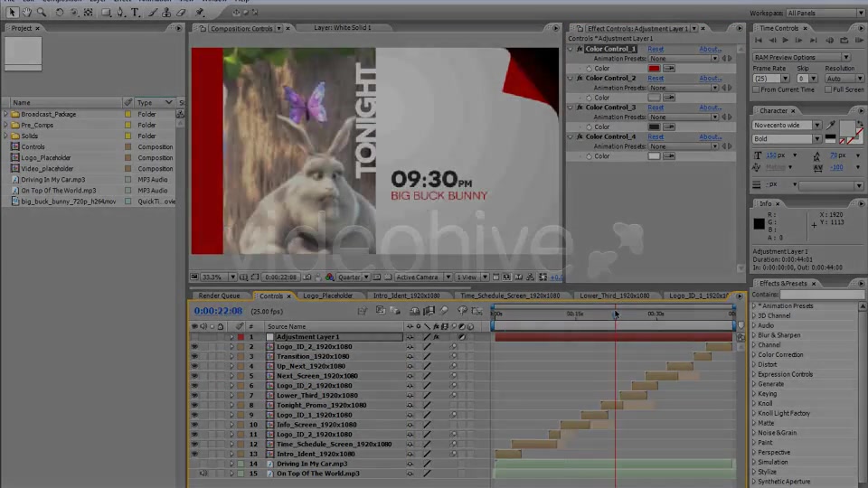Select the Eraser tool

tap(181, 12)
